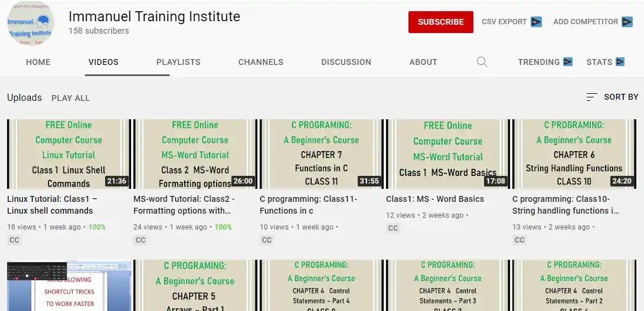
Task: Click the 26:00 duration badge
Action: tap(243, 181)
